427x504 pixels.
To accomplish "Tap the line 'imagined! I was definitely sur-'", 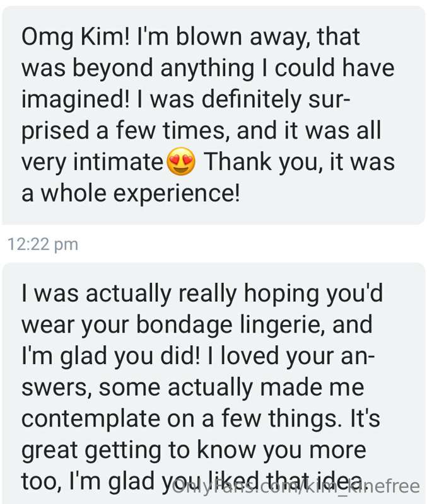I will click(x=185, y=99).
